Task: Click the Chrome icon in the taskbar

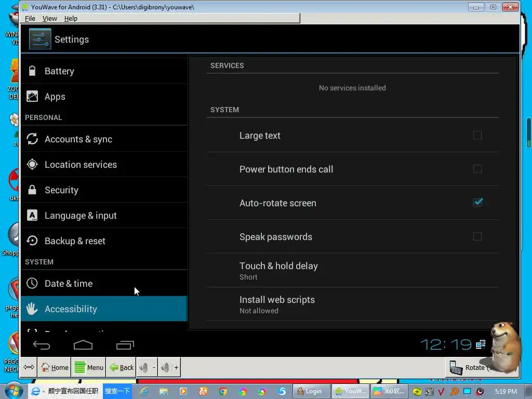Action: 223,391
